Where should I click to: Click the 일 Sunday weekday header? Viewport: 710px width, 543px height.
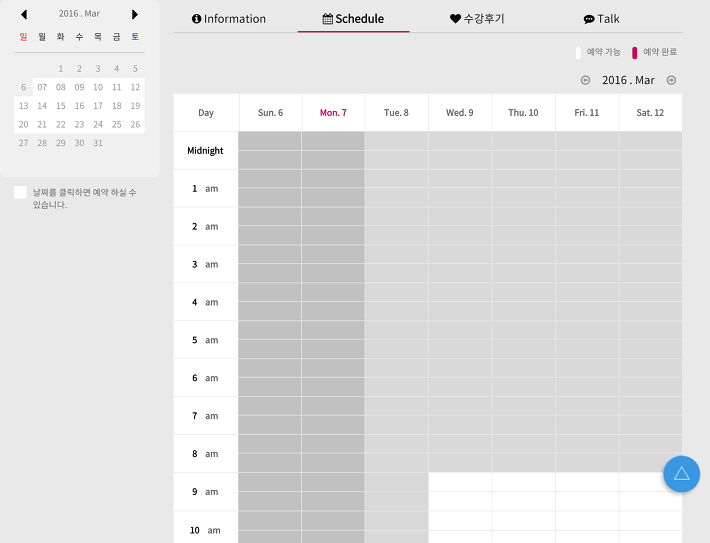tap(24, 37)
